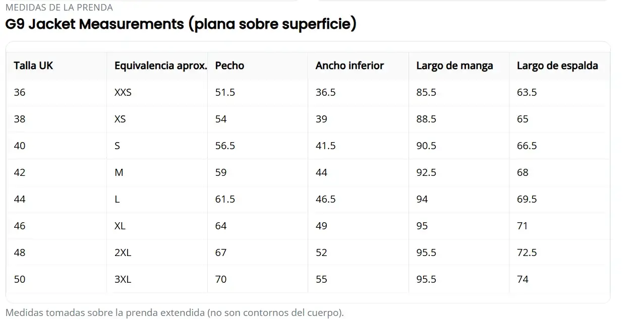The image size is (644, 319).
Task: Click the footnote about medidas tomadas
Action: pos(174,312)
